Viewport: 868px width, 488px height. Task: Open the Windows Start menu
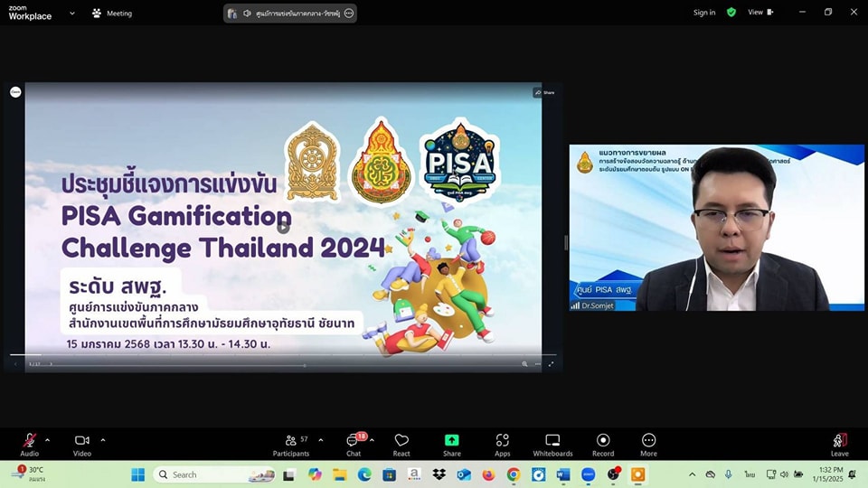[137, 474]
